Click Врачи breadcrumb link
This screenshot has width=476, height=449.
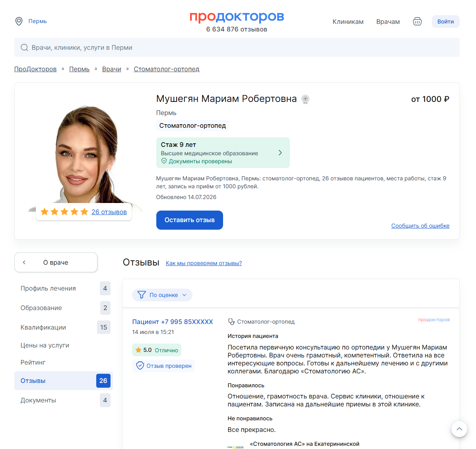(x=111, y=69)
